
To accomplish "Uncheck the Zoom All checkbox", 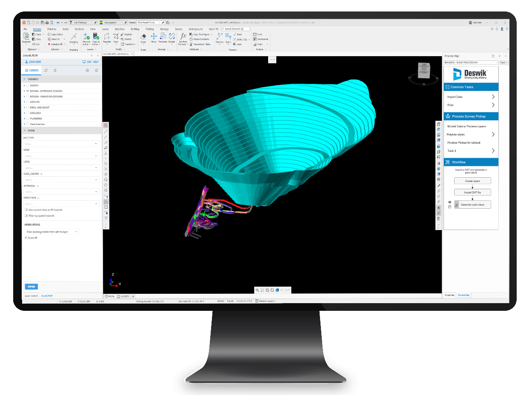I will (26, 238).
